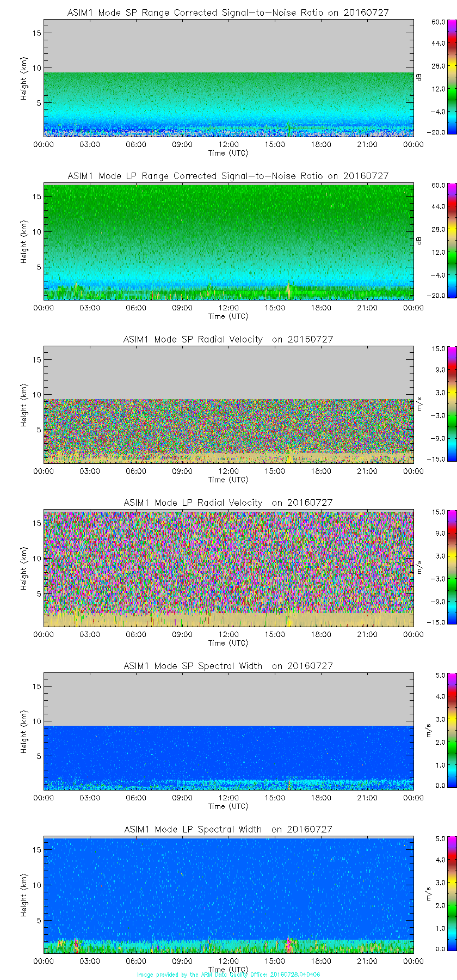Click the SP Spectral Width plot title
Image resolution: width=457 pixels, height=980 pixels.
pyautogui.click(x=228, y=666)
